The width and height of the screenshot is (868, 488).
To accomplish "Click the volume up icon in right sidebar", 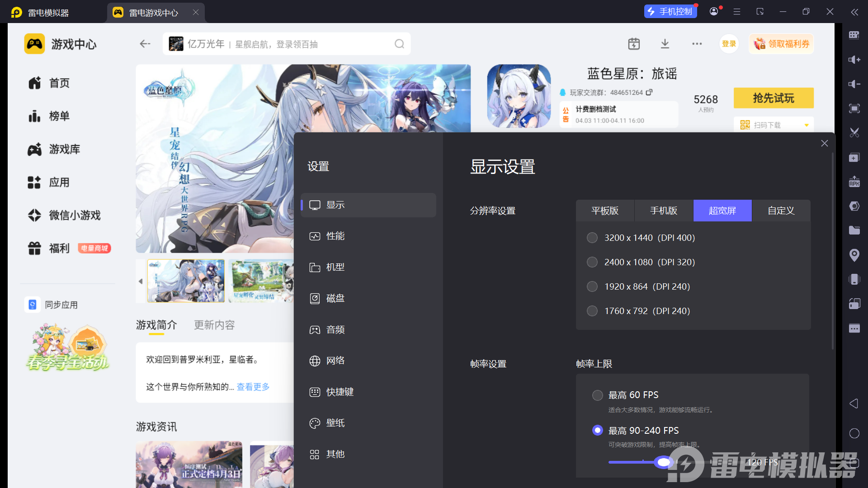I will pyautogui.click(x=854, y=60).
